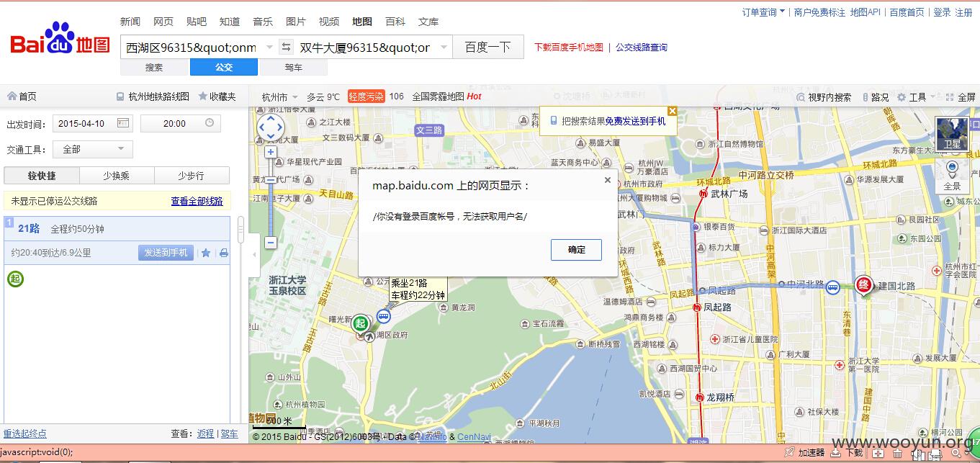Click the green start pin on map
Image resolution: width=980 pixels, height=463 pixels.
pos(361,324)
